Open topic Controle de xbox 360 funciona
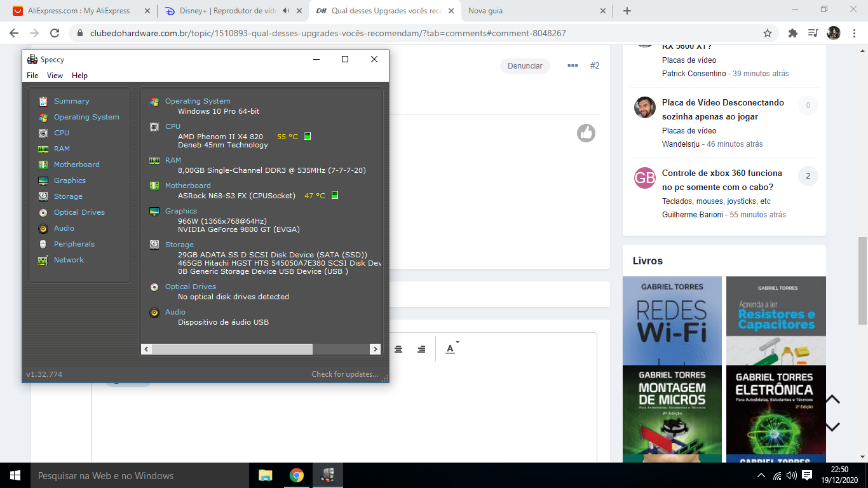 pos(722,180)
